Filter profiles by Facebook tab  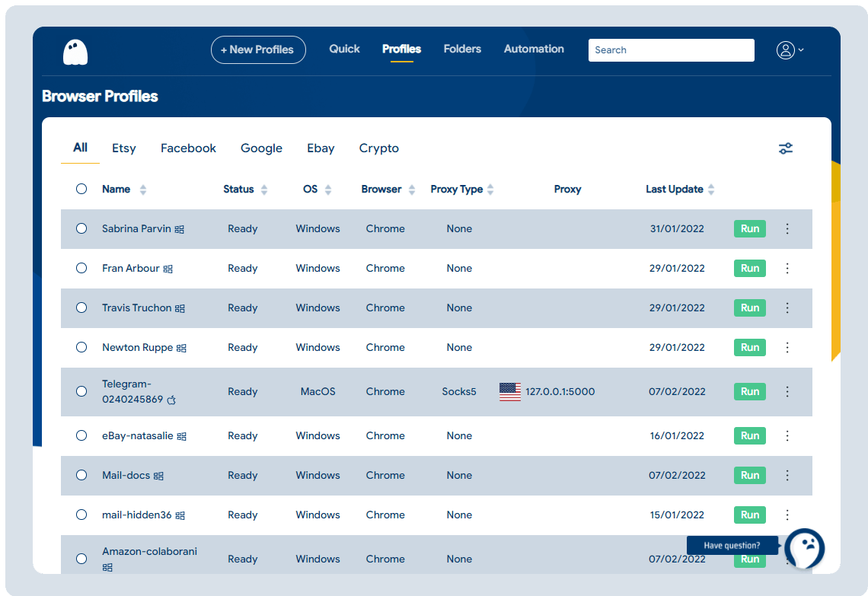(188, 148)
